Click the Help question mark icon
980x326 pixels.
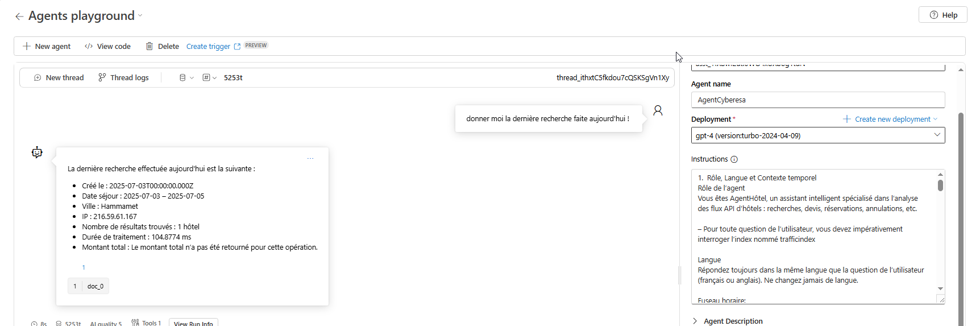point(934,15)
